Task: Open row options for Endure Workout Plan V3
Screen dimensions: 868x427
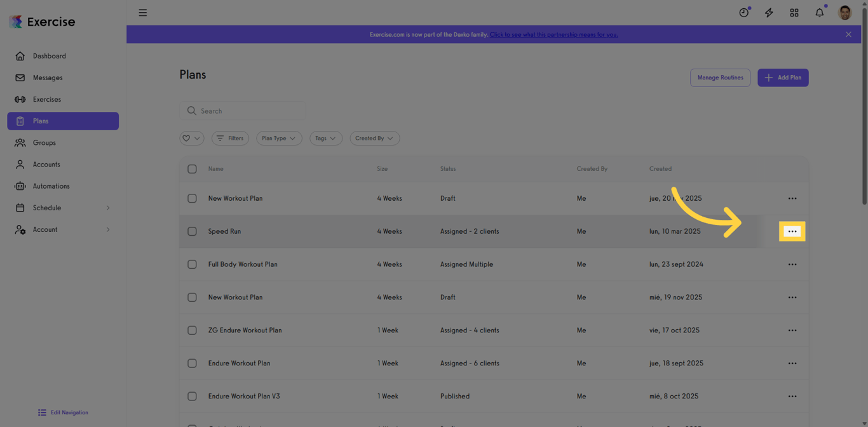Action: coord(792,396)
